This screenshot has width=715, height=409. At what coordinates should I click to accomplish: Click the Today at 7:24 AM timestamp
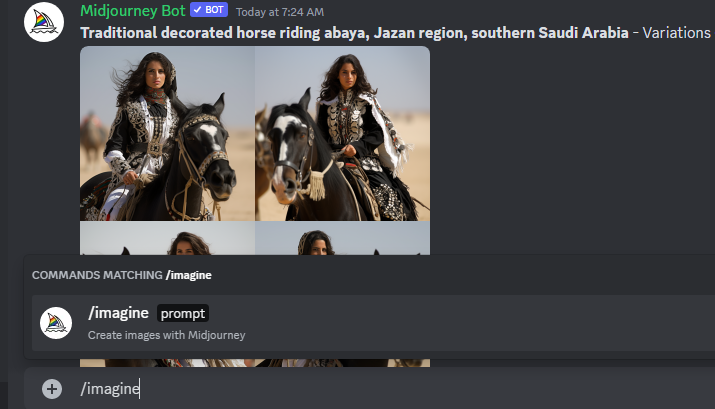[x=280, y=12]
